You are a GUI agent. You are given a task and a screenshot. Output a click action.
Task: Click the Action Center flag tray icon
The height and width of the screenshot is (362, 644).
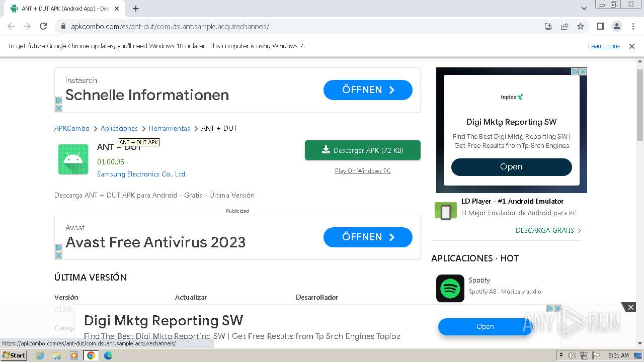pos(596,355)
